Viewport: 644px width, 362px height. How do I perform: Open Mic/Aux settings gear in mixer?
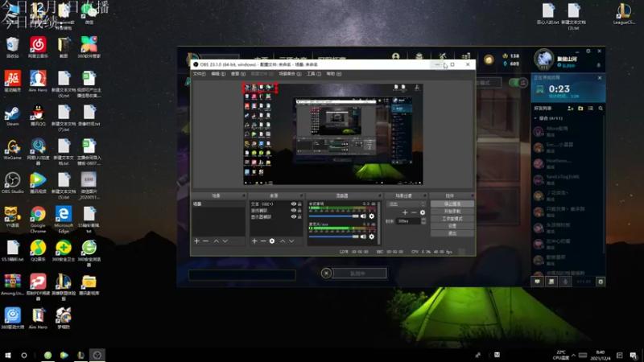pyautogui.click(x=372, y=237)
